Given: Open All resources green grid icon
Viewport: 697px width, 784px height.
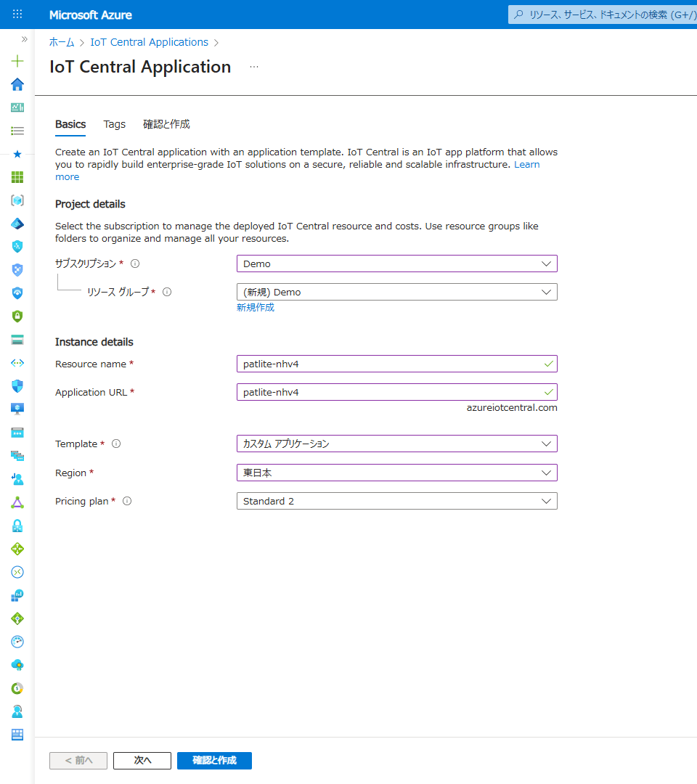Looking at the screenshot, I should coord(17,177).
